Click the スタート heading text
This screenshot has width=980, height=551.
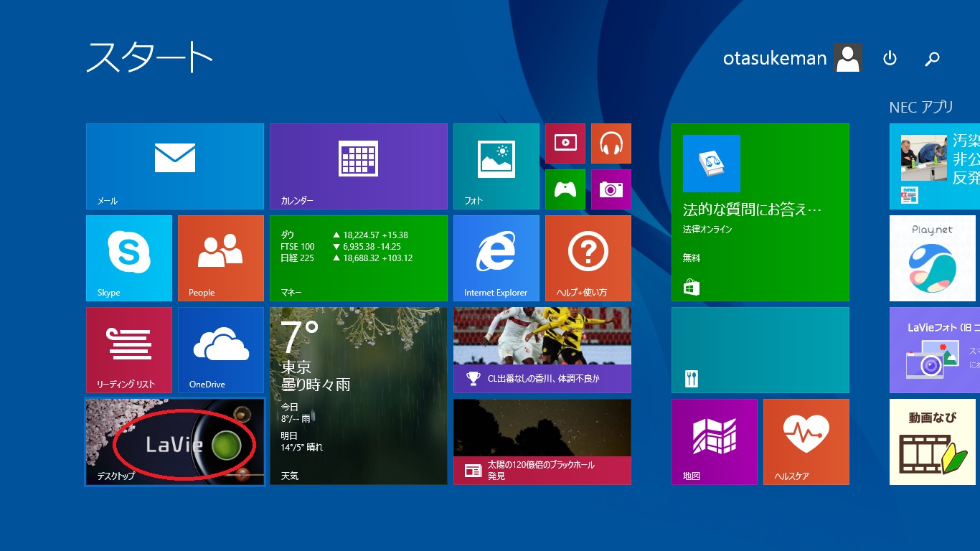pos(149,57)
